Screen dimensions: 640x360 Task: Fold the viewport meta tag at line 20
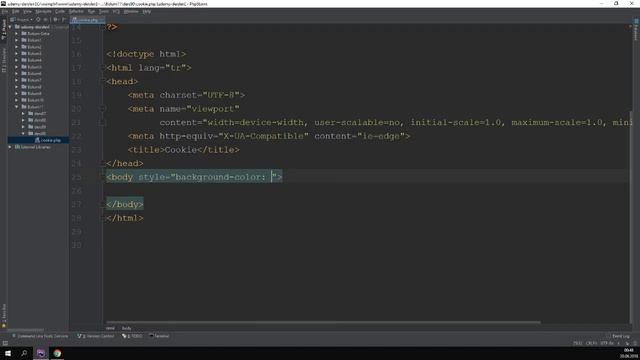pyautogui.click(x=103, y=109)
